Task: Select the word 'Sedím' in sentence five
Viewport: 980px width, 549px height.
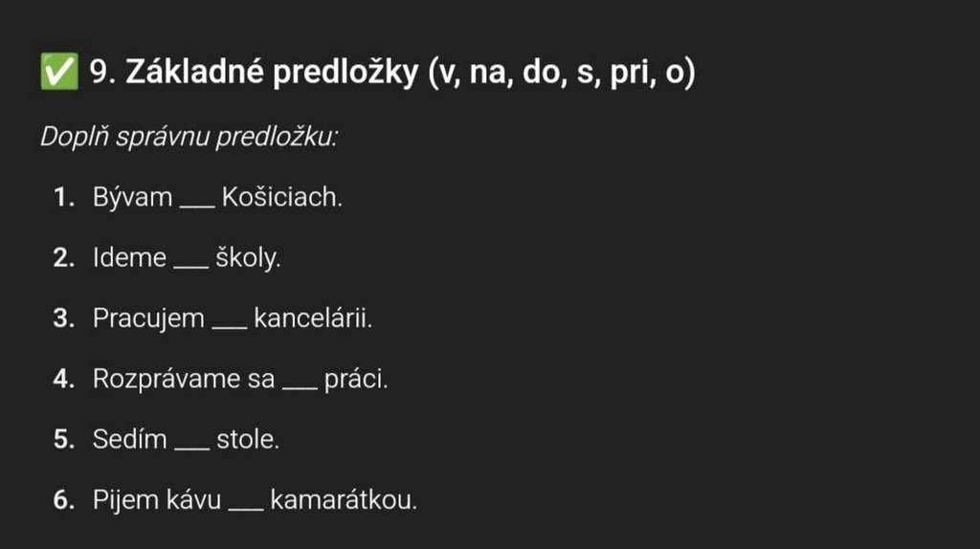Action: coord(129,439)
